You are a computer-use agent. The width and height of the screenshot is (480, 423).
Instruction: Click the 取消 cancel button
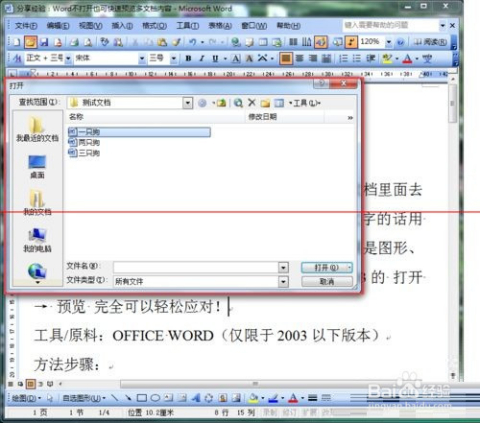(x=327, y=282)
